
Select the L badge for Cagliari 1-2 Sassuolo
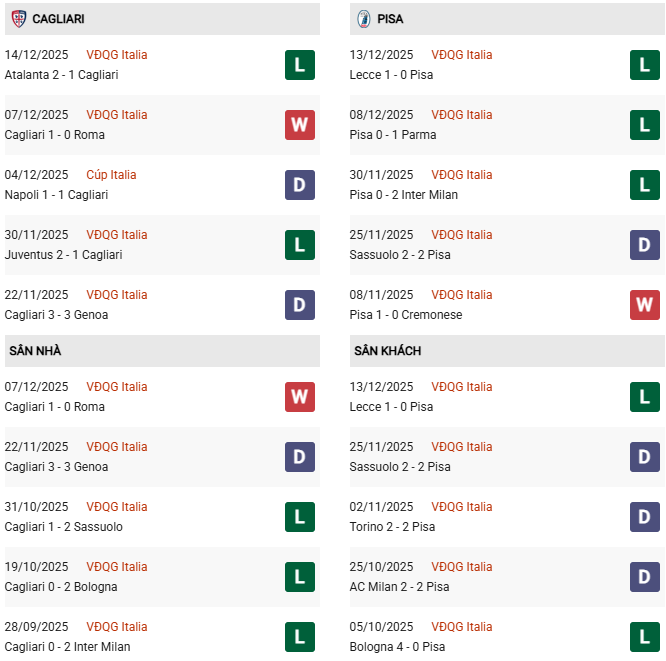pos(300,517)
